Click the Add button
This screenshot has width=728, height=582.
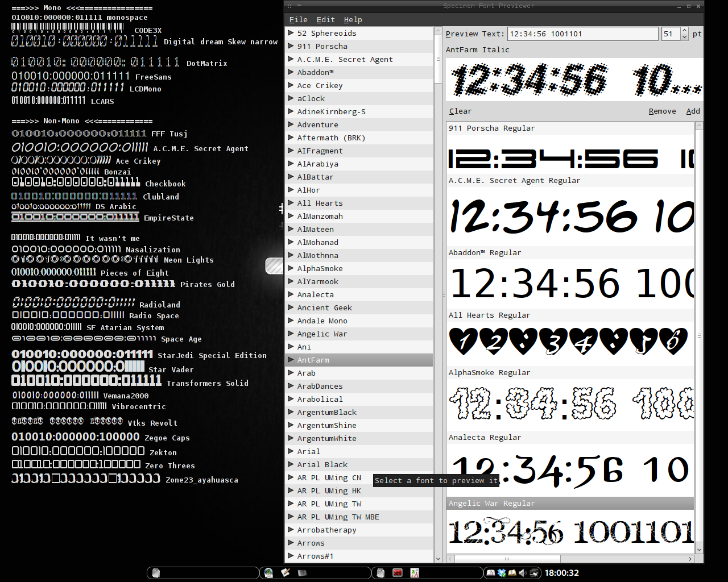(x=693, y=111)
